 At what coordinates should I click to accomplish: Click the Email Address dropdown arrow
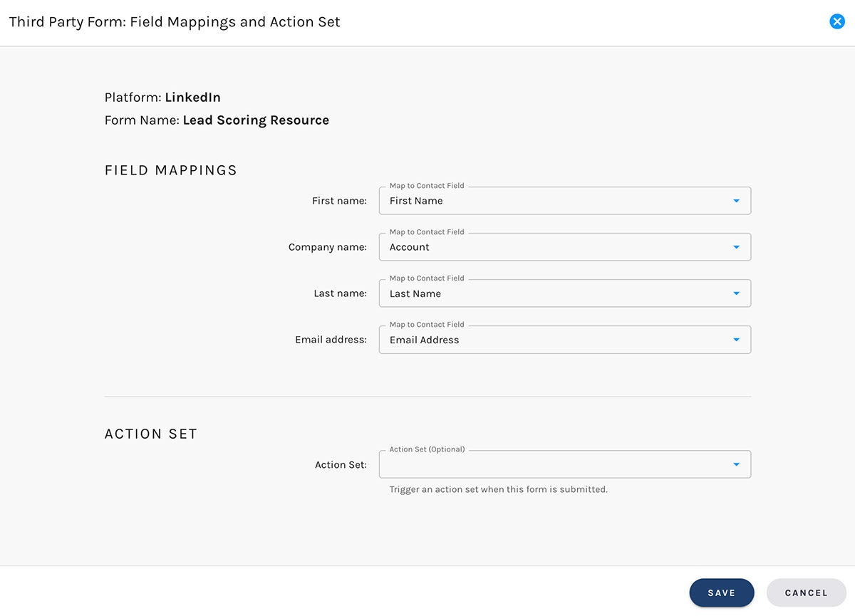[x=736, y=340]
